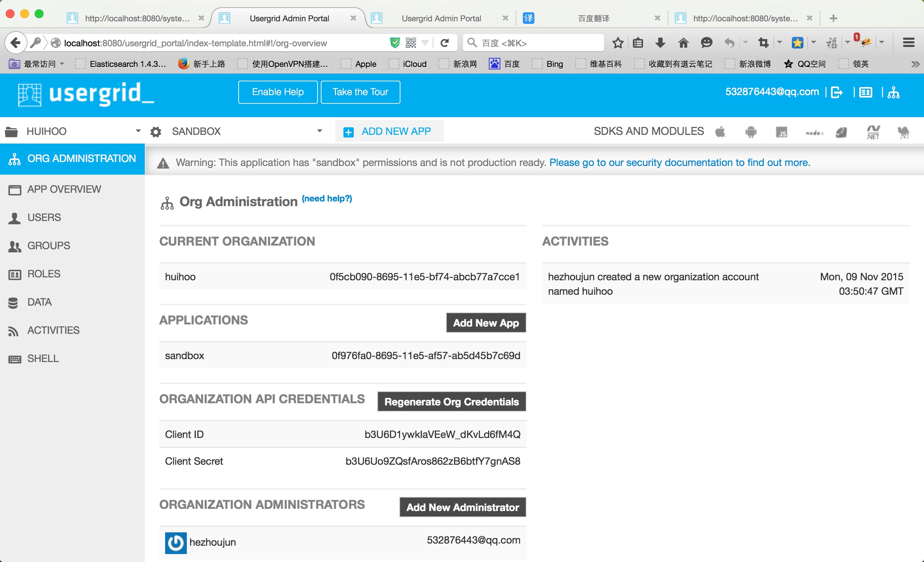
Task: Click the Apple iOS SDK icon
Action: [720, 132]
